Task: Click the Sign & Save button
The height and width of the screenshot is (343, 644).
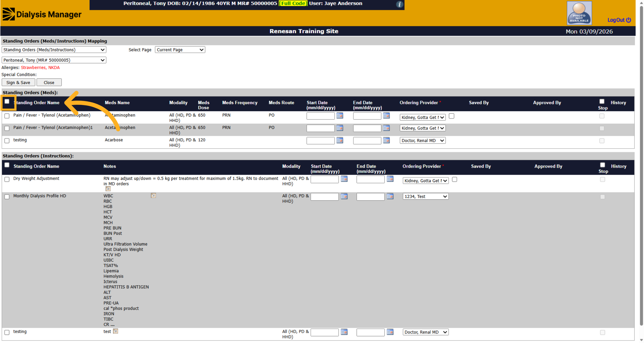Action: click(18, 83)
